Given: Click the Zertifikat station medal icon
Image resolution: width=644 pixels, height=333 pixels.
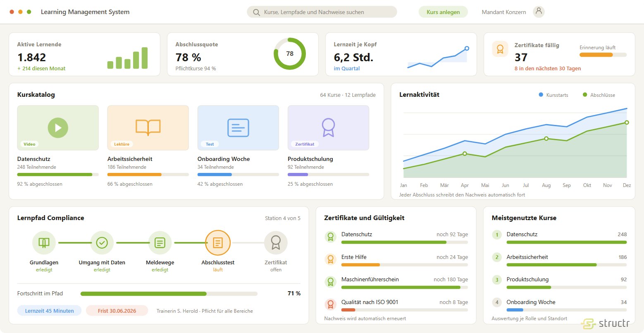Looking at the screenshot, I should [x=276, y=243].
